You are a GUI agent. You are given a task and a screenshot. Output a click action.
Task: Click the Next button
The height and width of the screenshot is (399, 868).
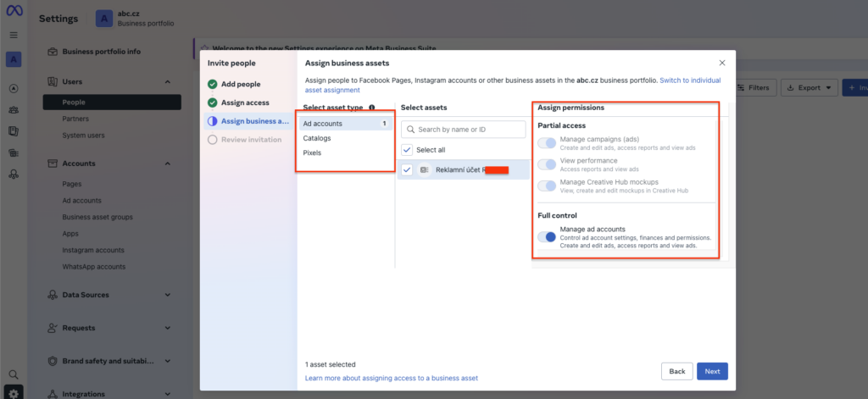click(x=712, y=371)
